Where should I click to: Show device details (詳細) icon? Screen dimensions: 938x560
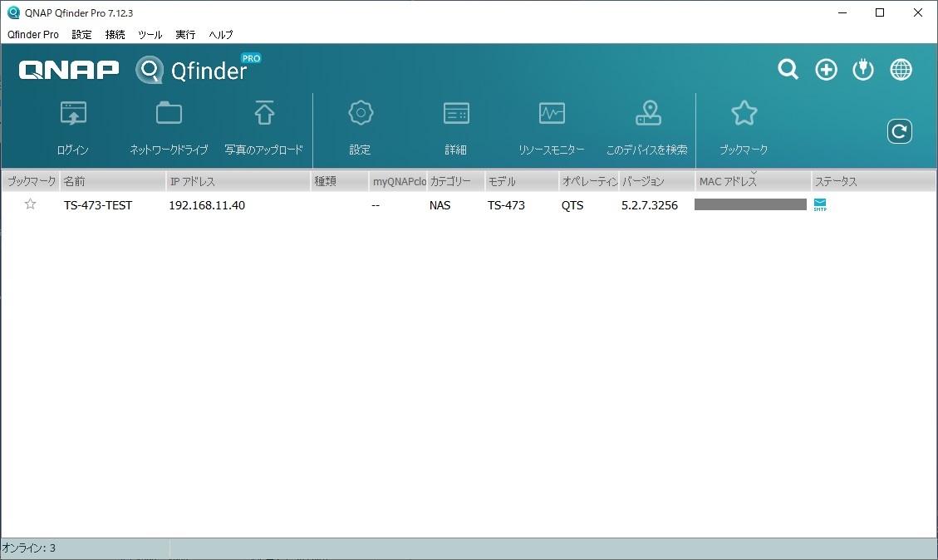456,113
